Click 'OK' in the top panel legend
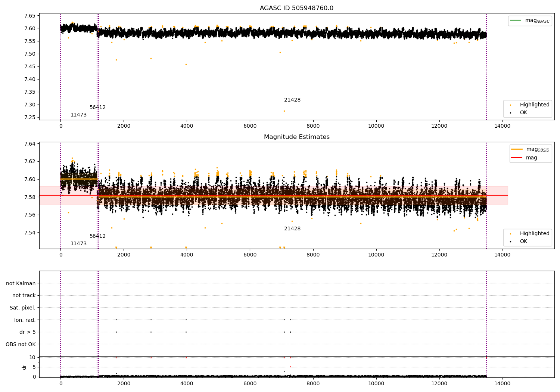Screen dimensions: 560x392 tap(519, 112)
